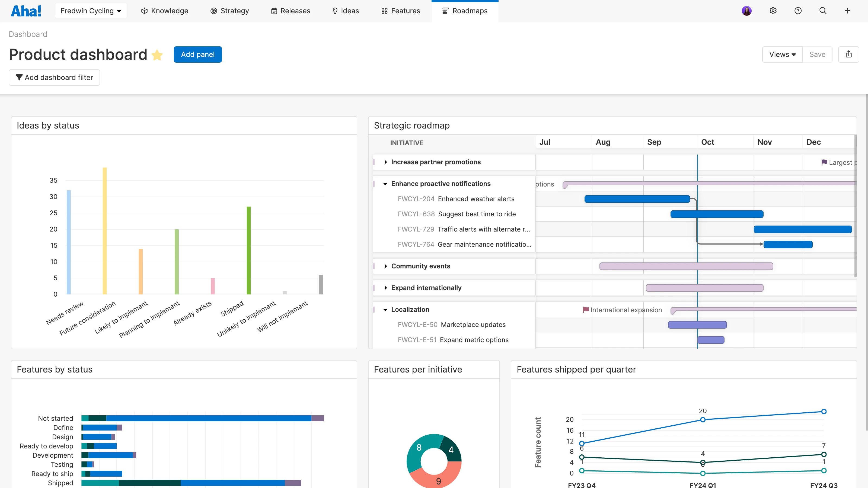Collapse the Enhance proactive notifications initiative
Viewport: 868px width, 488px height.
385,184
